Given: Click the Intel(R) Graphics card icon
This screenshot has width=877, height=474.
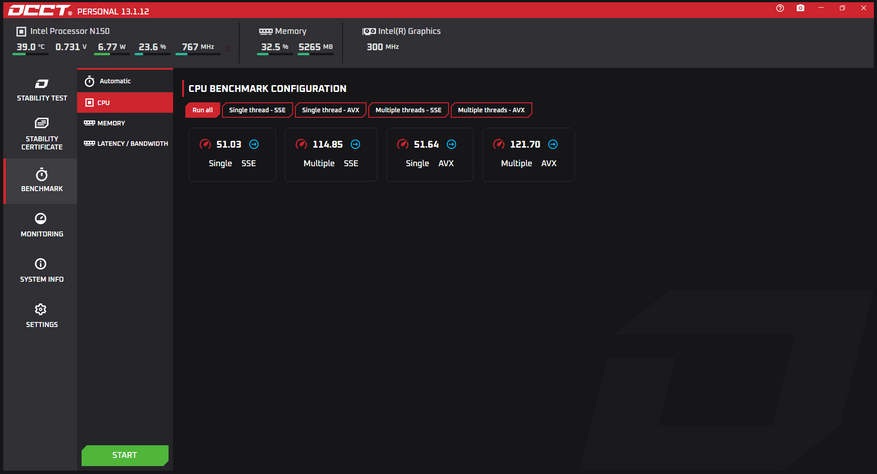Looking at the screenshot, I should tap(369, 31).
